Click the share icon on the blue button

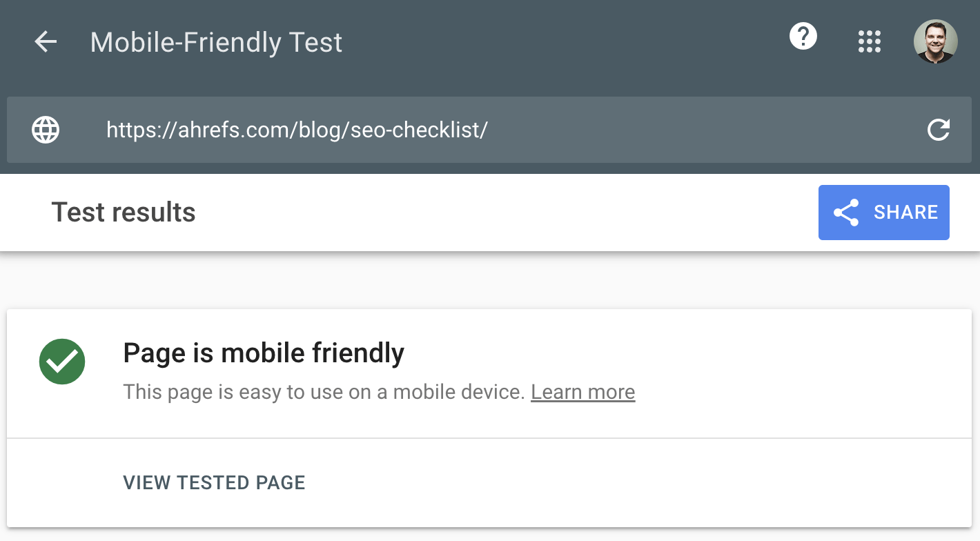coord(847,213)
